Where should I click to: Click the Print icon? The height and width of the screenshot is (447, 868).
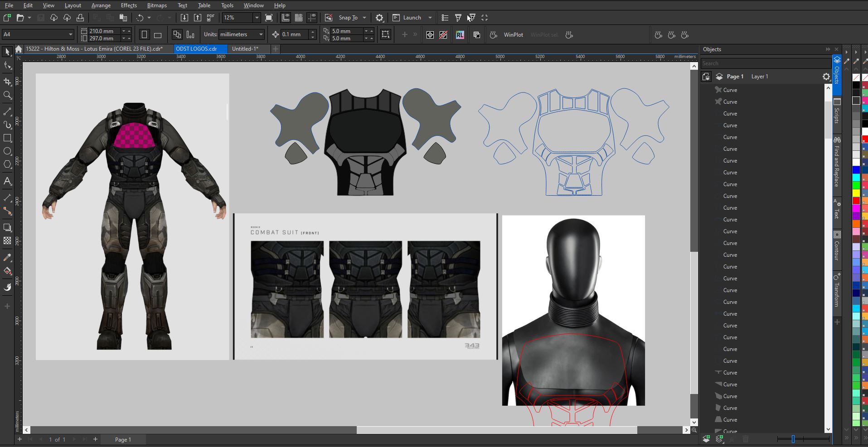[x=80, y=18]
